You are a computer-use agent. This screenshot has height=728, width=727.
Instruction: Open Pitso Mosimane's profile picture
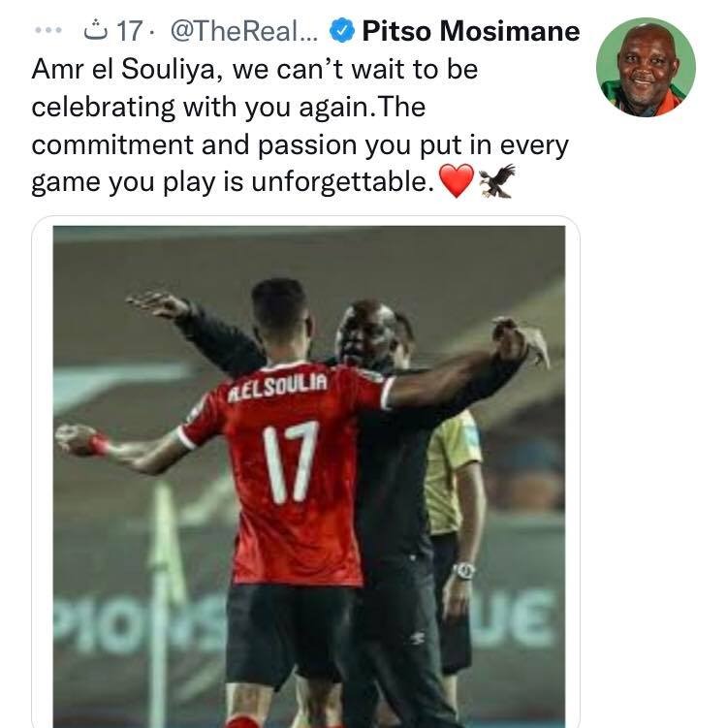click(646, 67)
